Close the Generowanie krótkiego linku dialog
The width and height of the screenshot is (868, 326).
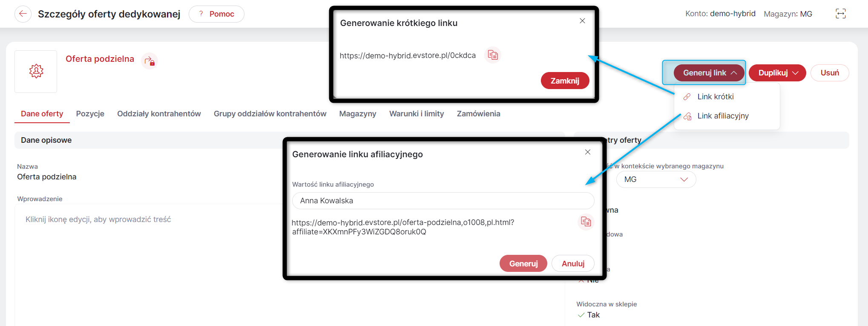(582, 21)
